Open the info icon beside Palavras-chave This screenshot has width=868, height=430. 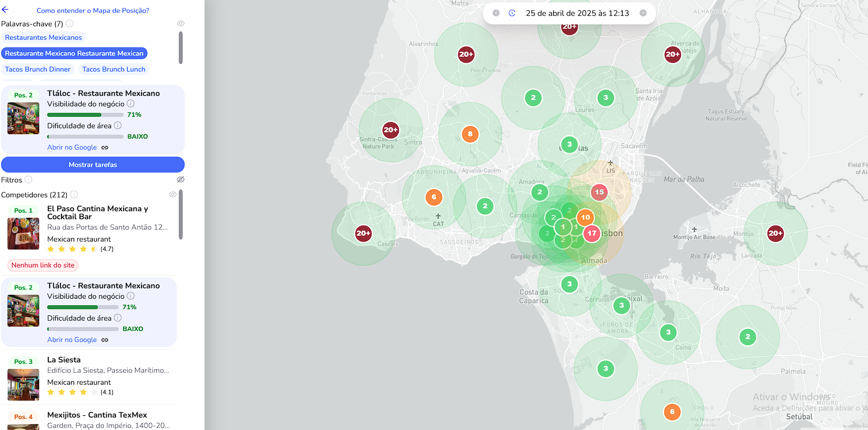pyautogui.click(x=70, y=23)
